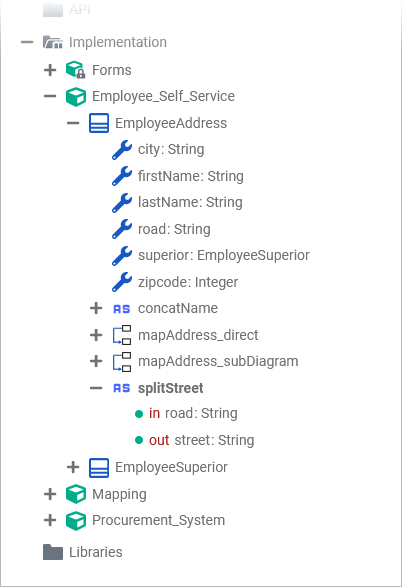
Task: Select the Mapping package label
Action: click(119, 494)
